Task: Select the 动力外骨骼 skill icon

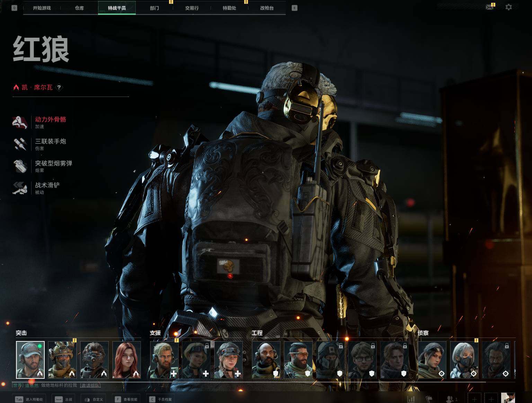Action: click(20, 123)
